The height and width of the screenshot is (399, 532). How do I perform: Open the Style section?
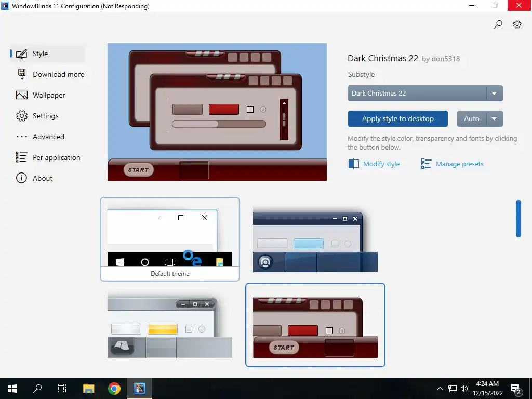click(x=47, y=54)
